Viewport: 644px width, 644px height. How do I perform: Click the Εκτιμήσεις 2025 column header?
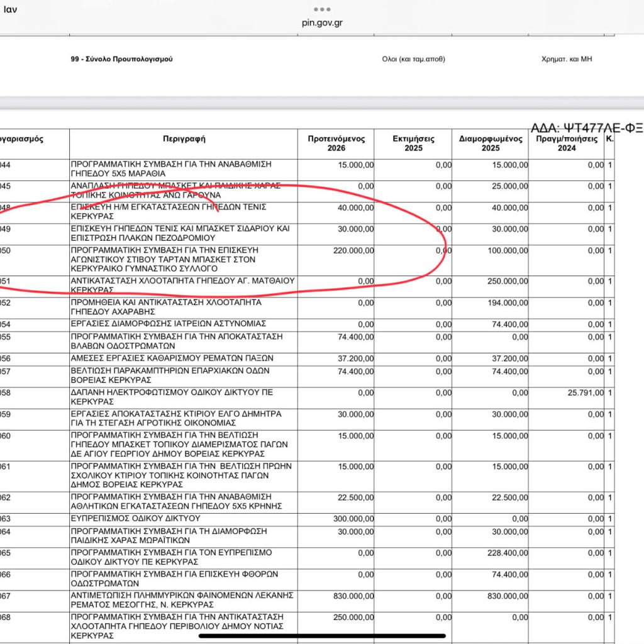click(413, 143)
